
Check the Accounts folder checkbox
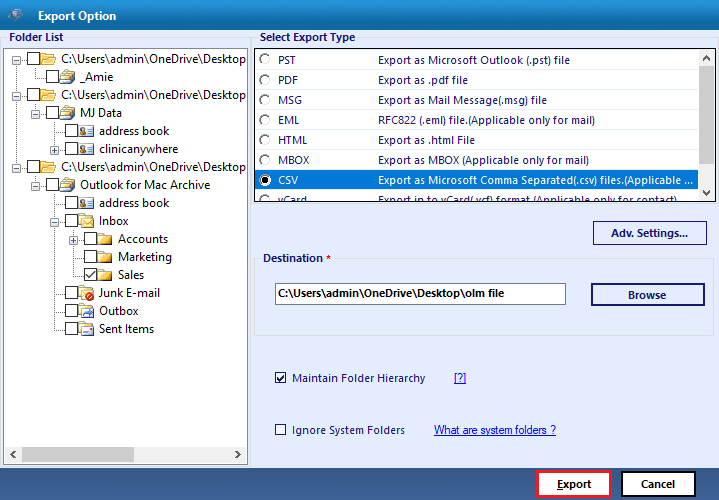pyautogui.click(x=90, y=239)
